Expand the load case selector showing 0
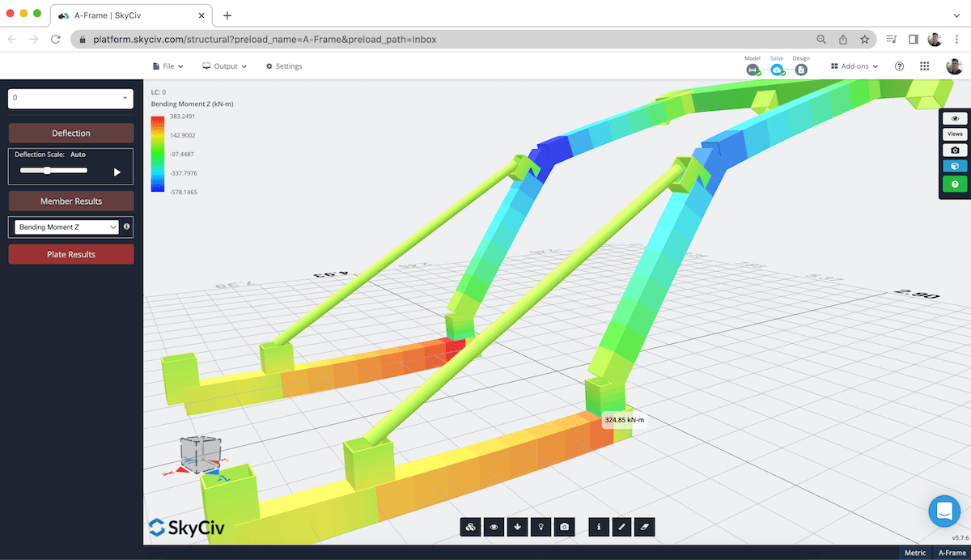Viewport: 971px width, 560px height. point(70,98)
